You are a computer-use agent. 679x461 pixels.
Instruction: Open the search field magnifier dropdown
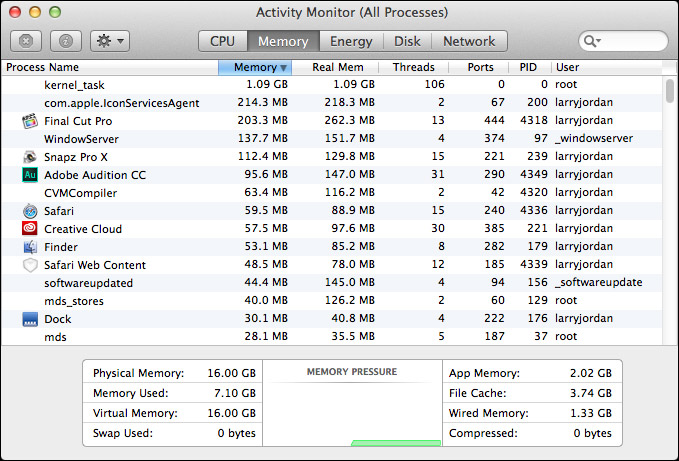click(592, 41)
